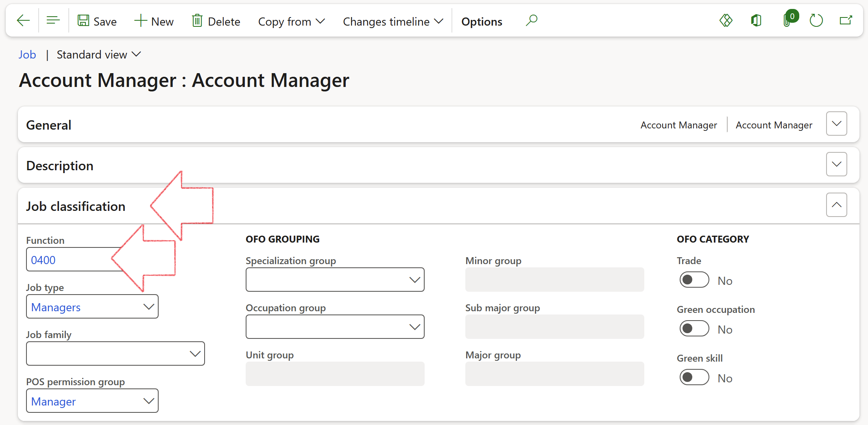Click the search magnifier icon in toolbar
This screenshot has width=868, height=425.
(531, 20)
